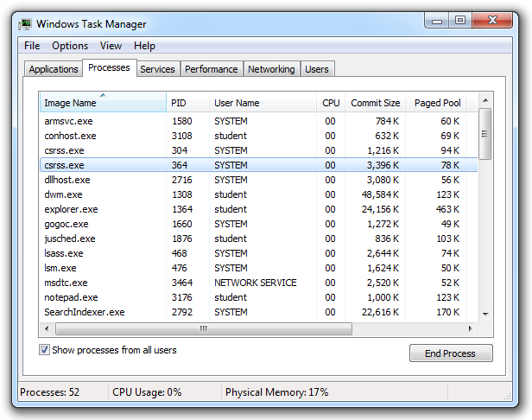
Task: Open the File menu
Action: [32, 46]
